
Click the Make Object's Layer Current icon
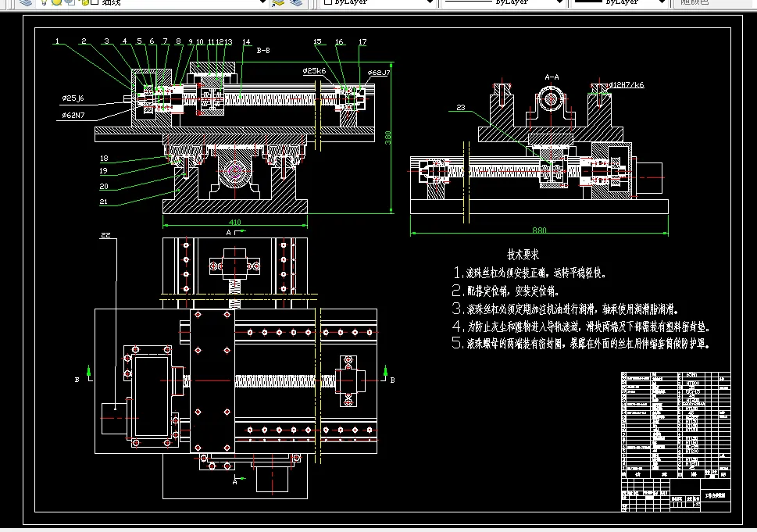[278, 3]
